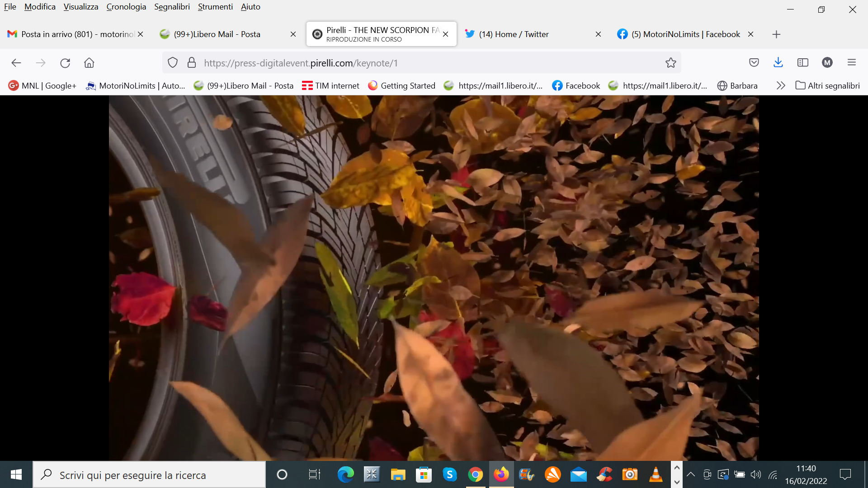
Task: Open Altri segnalibri bookmarks folder
Action: pyautogui.click(x=828, y=85)
